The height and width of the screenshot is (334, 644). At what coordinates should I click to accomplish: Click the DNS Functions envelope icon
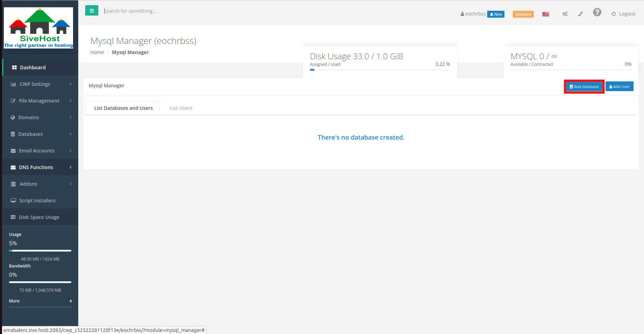click(13, 167)
